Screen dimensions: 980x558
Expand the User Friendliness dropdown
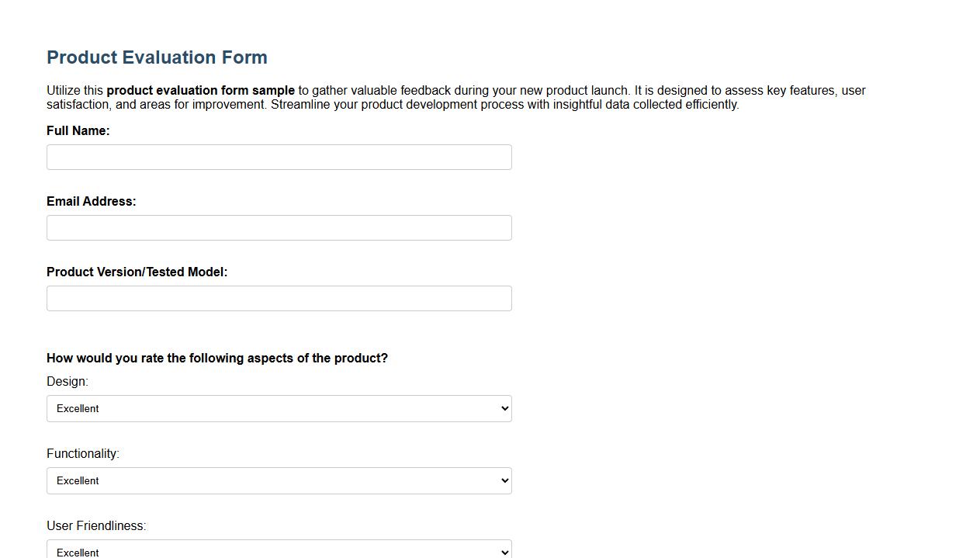[x=279, y=550]
